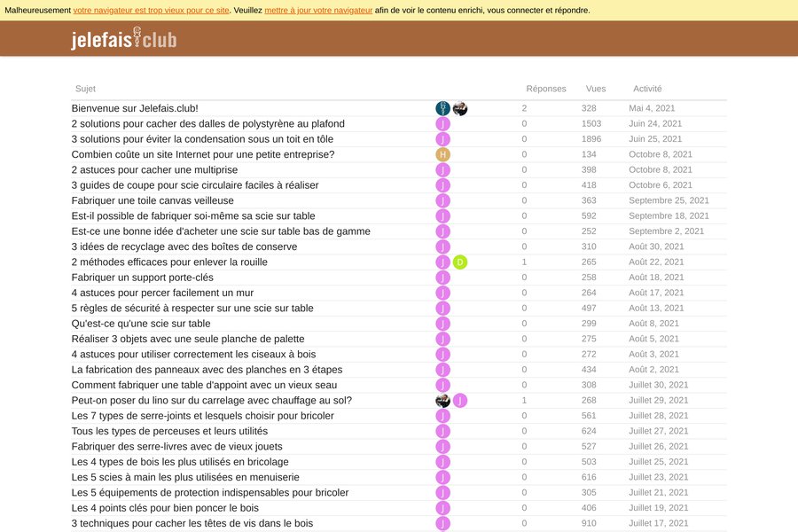798x532 pixels.
Task: Open 'Combien coûte un site Internet' topic
Action: click(203, 154)
